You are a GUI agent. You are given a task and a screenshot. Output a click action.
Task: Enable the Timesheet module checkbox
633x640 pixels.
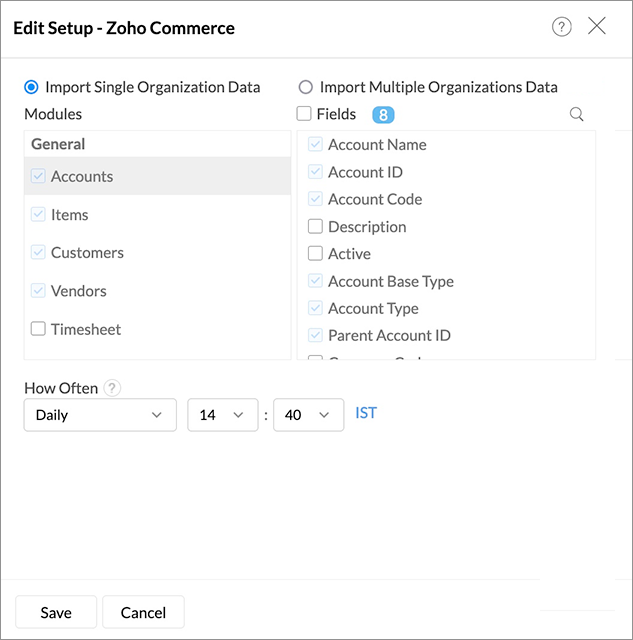38,329
